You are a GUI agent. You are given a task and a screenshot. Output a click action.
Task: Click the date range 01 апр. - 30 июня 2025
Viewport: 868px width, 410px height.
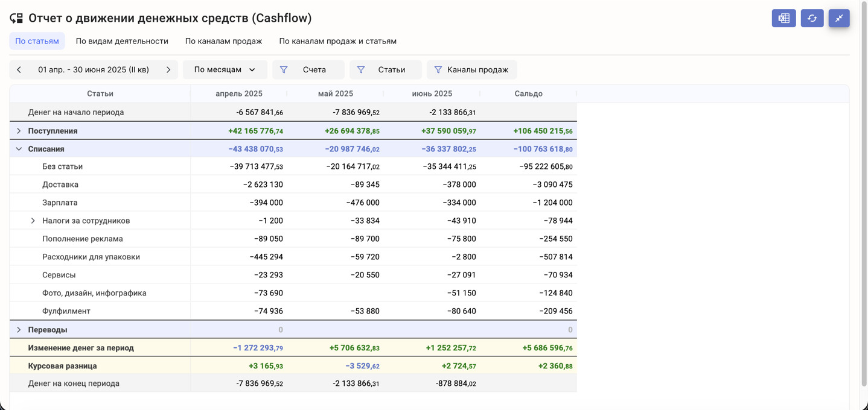coord(94,70)
